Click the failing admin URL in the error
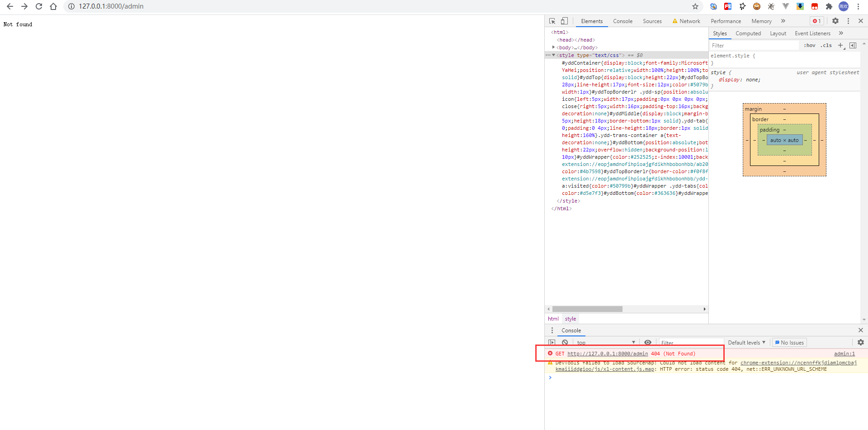Viewport: 868px width, 430px height. point(608,354)
